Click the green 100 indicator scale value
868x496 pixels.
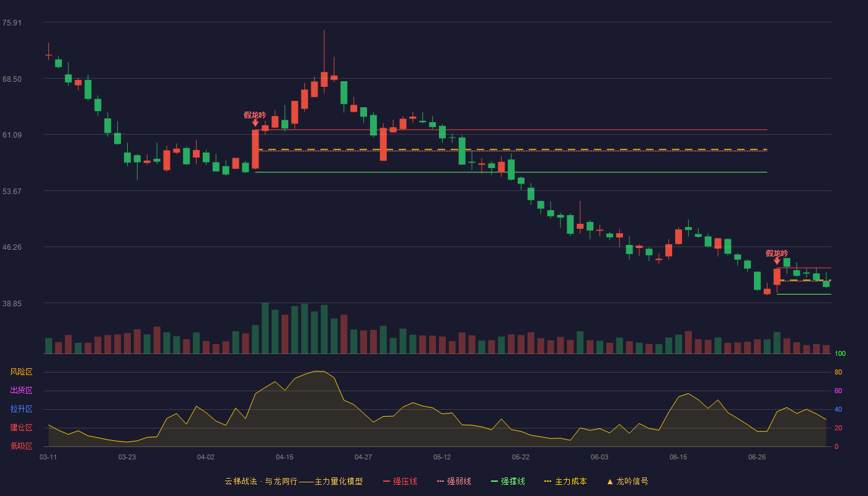[x=840, y=354]
